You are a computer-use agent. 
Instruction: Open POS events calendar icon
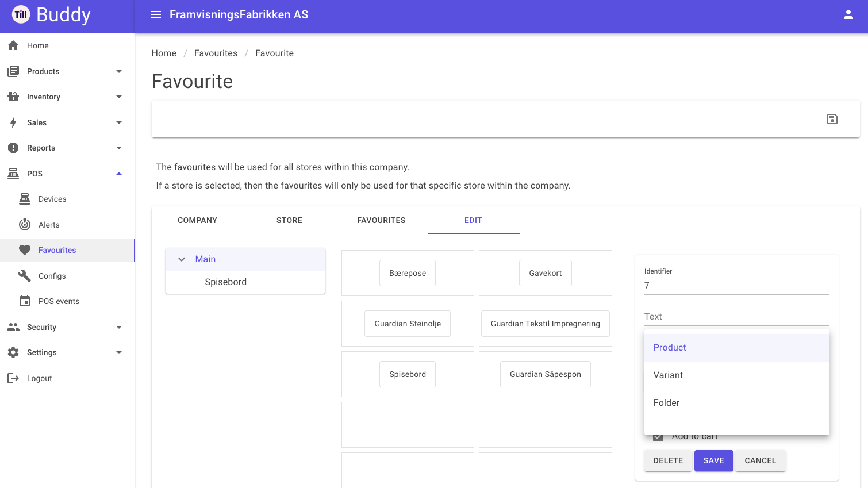(x=25, y=301)
